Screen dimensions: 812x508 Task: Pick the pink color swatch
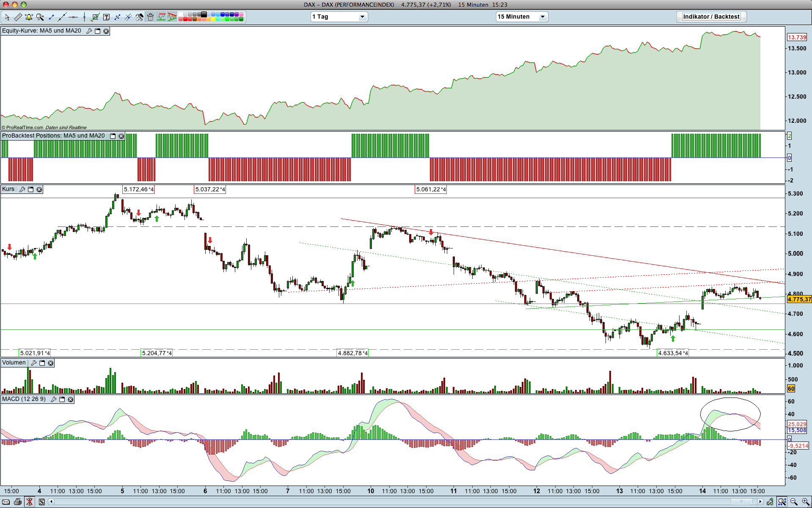pos(241,14)
